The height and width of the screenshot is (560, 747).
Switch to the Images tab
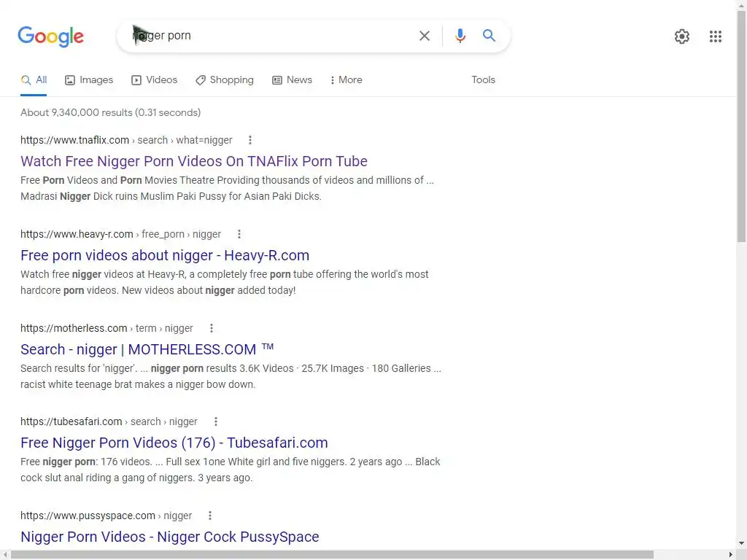(x=89, y=80)
